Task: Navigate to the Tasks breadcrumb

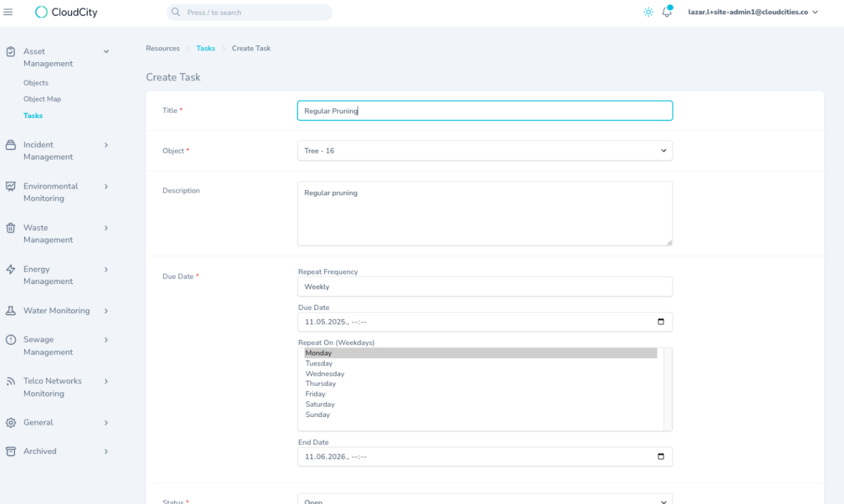Action: (x=205, y=48)
